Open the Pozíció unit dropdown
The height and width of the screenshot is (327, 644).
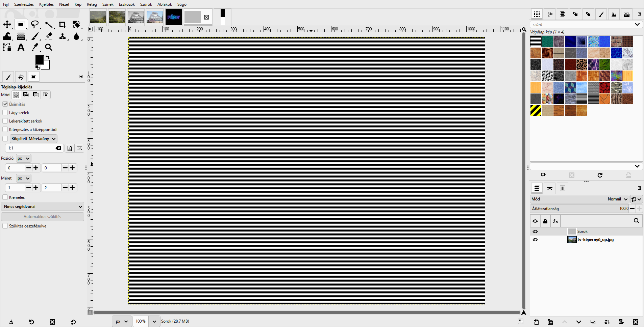(x=24, y=158)
